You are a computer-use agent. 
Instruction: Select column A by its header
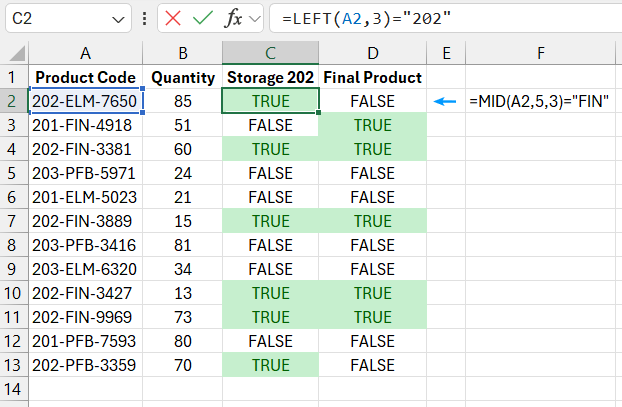click(x=86, y=53)
